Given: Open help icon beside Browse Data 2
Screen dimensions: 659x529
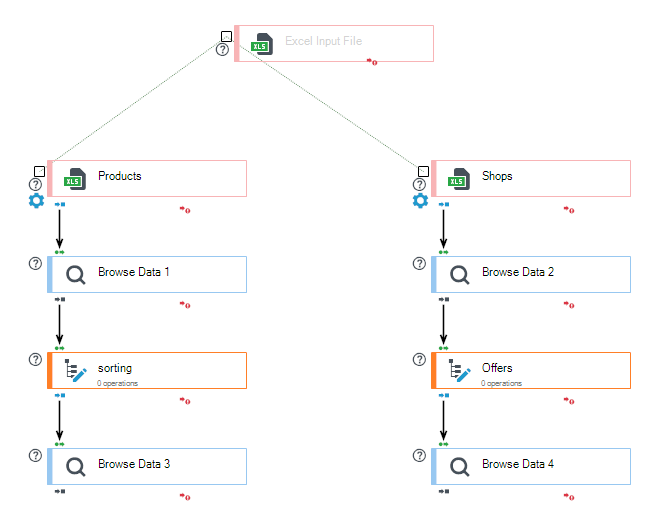Looking at the screenshot, I should (x=419, y=263).
